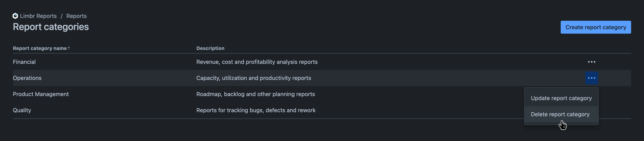Click the Limbr Reports logo icon

pyautogui.click(x=15, y=16)
